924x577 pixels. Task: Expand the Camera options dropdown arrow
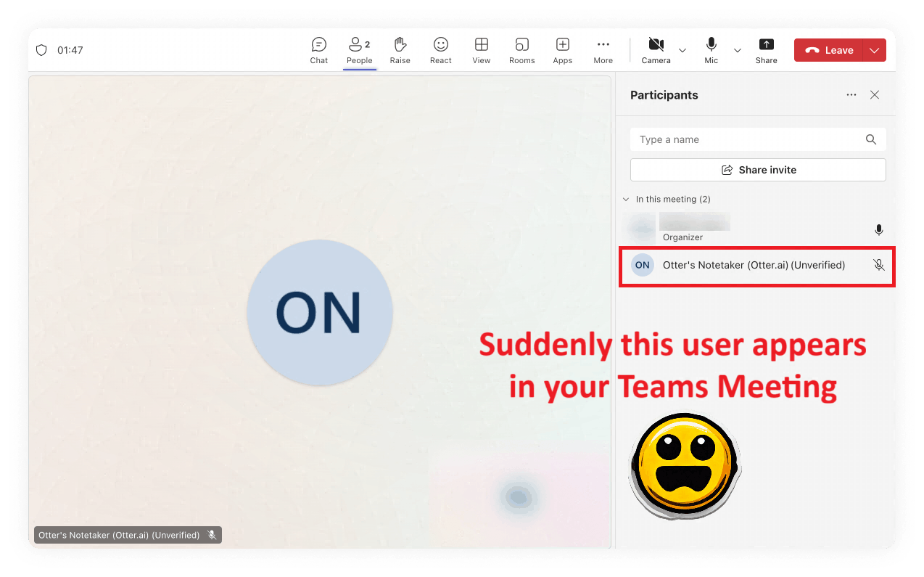point(682,50)
